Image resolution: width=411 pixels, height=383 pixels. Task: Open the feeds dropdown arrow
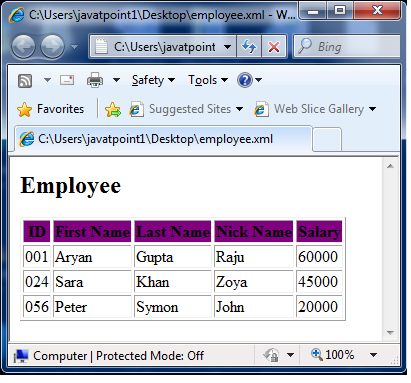coord(47,80)
